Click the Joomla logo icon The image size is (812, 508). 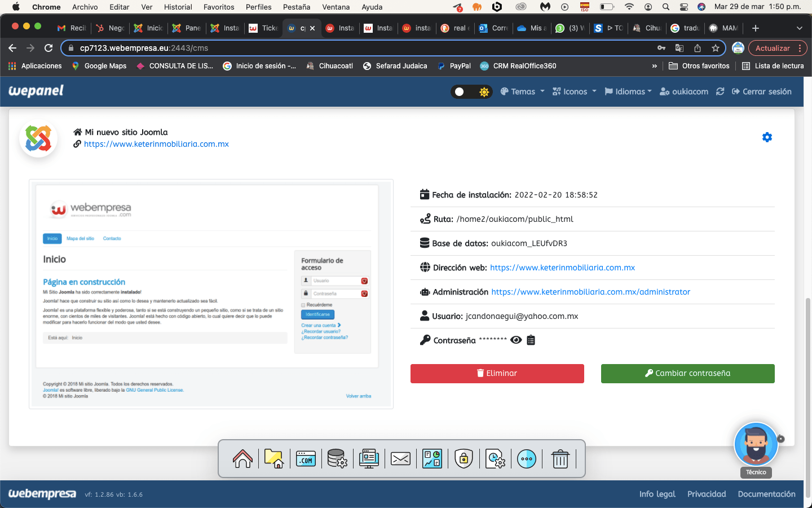(x=38, y=138)
